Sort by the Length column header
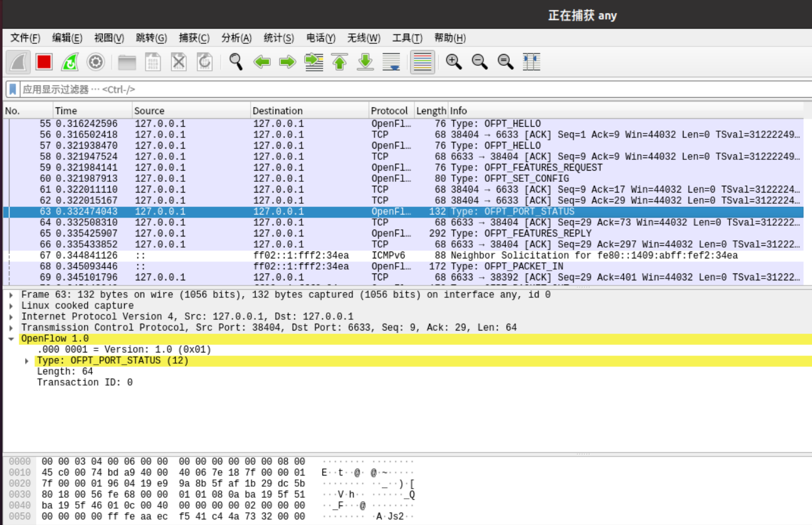 (x=431, y=110)
